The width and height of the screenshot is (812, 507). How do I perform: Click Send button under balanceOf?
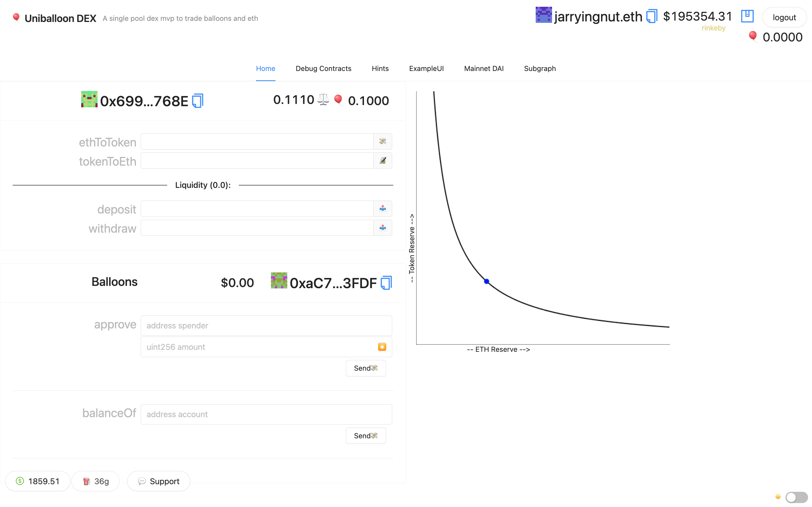pos(365,435)
